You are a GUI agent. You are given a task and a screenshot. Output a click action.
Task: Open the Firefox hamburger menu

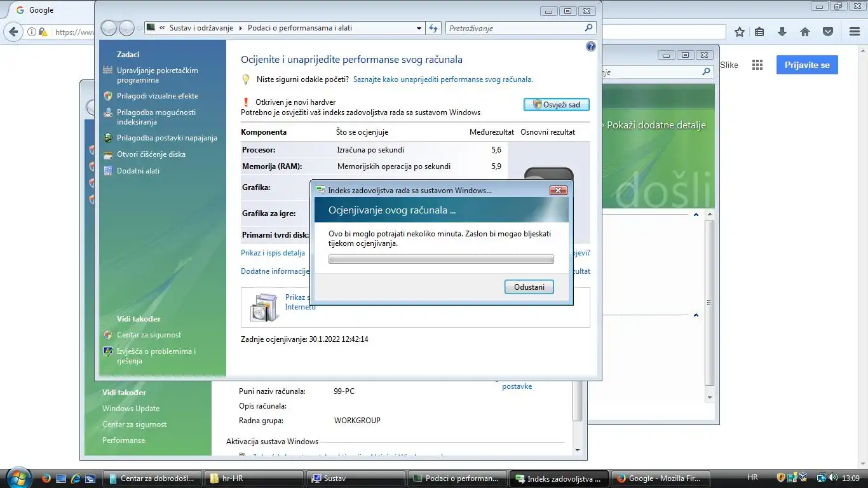(x=855, y=32)
